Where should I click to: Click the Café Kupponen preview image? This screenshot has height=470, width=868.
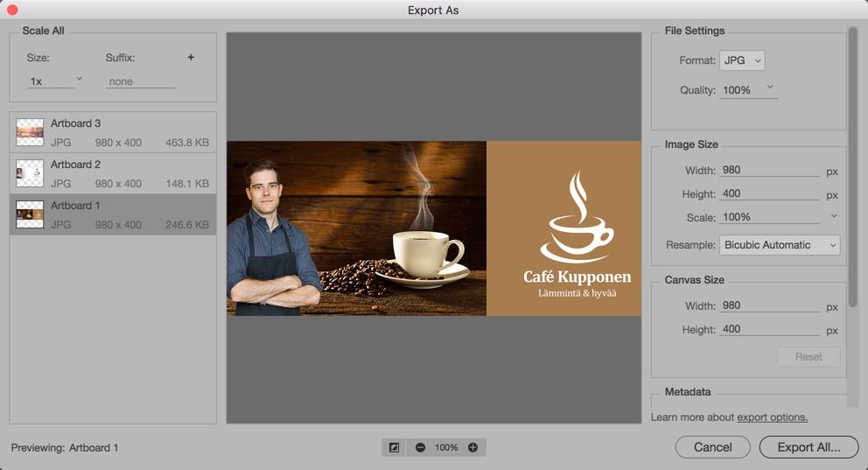tap(434, 228)
